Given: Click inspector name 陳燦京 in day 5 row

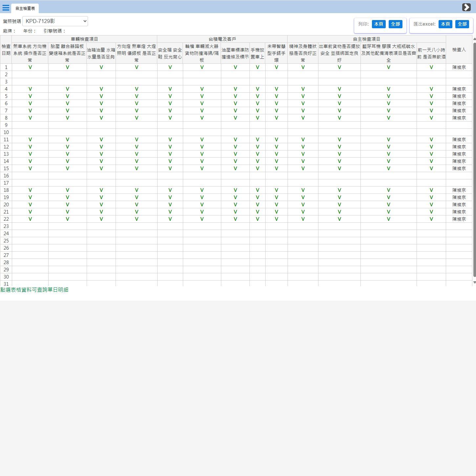Looking at the screenshot, I should point(459,96).
